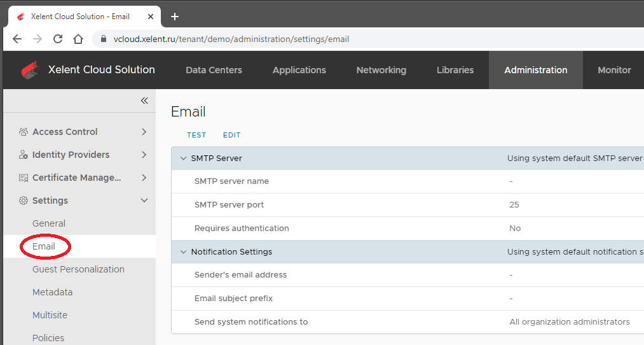Screen dimensions: 644x345
Task: Expand Access Control chevron
Action: coord(144,132)
